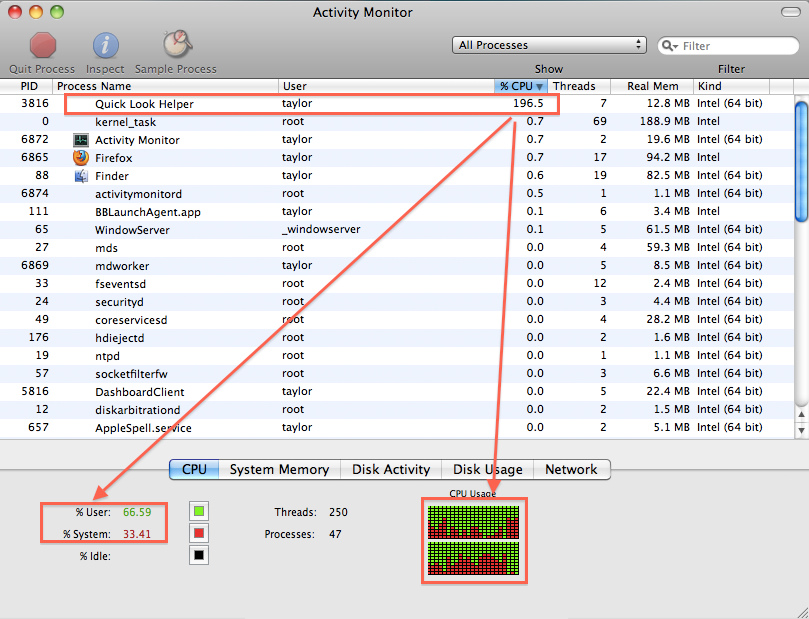
Task: Click the Processes count 47
Action: 335,534
